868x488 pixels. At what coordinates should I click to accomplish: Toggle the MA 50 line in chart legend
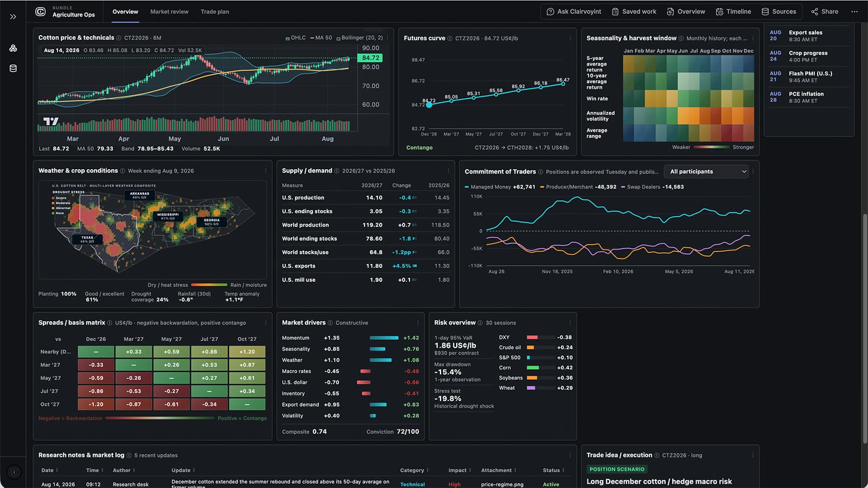321,38
